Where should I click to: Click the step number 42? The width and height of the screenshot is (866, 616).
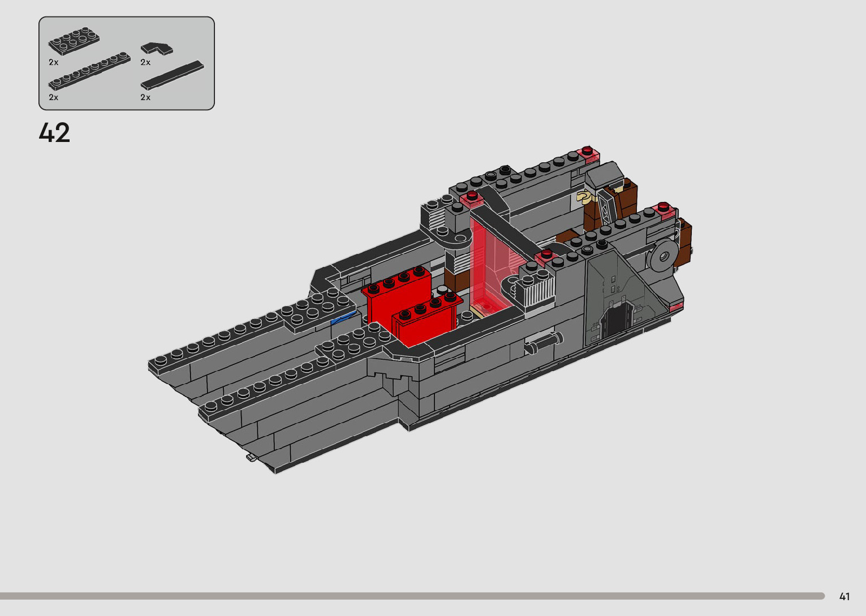55,133
